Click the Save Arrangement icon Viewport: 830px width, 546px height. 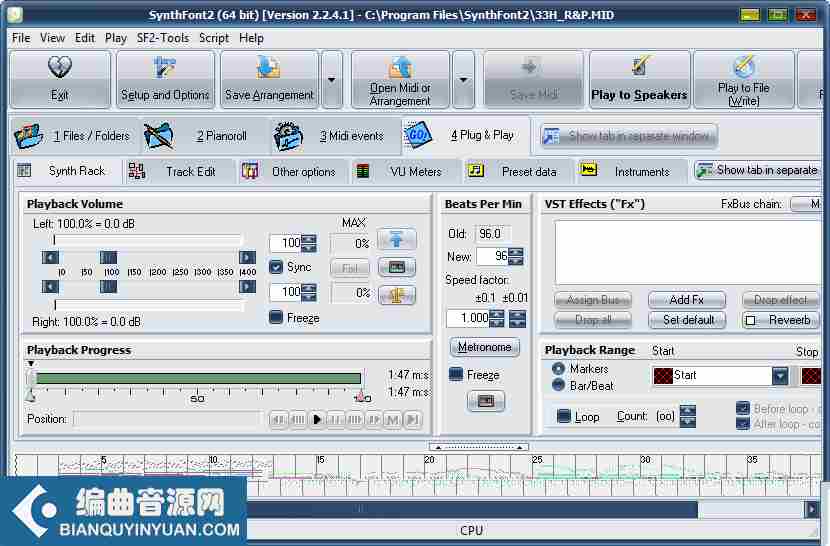[x=268, y=69]
